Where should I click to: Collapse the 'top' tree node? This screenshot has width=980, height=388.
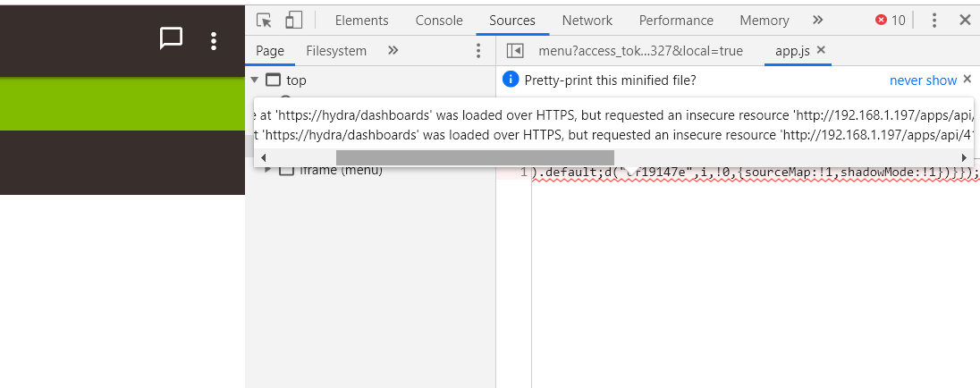point(254,80)
